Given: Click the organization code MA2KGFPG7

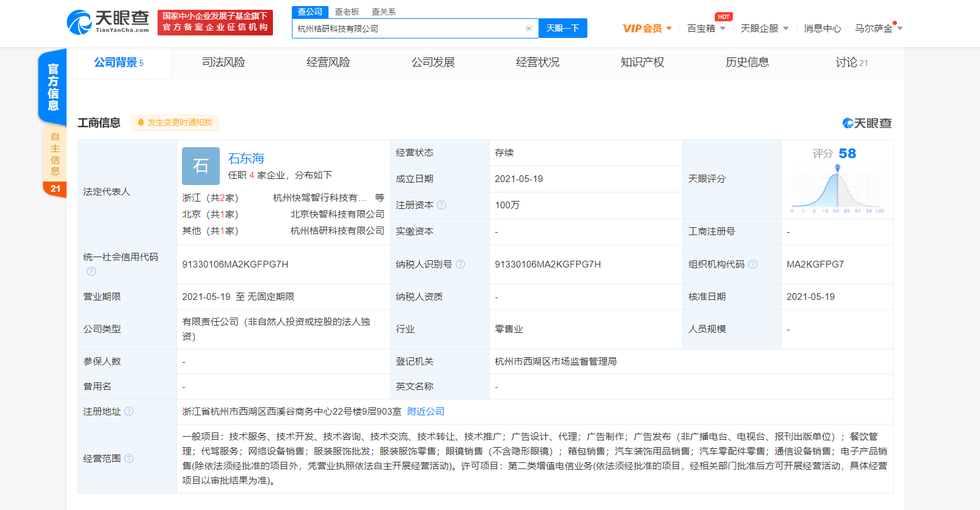Looking at the screenshot, I should point(815,264).
